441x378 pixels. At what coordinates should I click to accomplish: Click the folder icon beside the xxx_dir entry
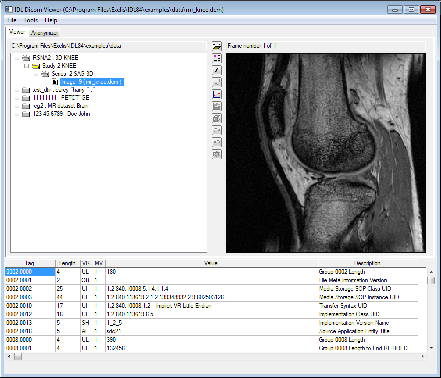coord(26,90)
